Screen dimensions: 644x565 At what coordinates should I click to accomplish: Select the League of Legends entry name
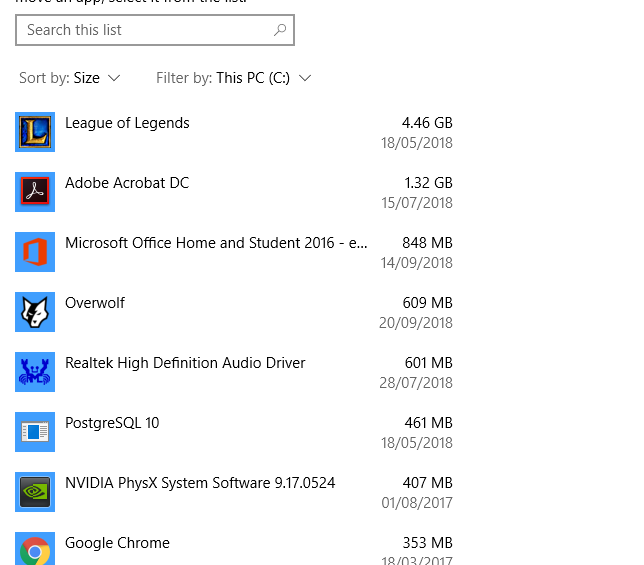tap(127, 123)
